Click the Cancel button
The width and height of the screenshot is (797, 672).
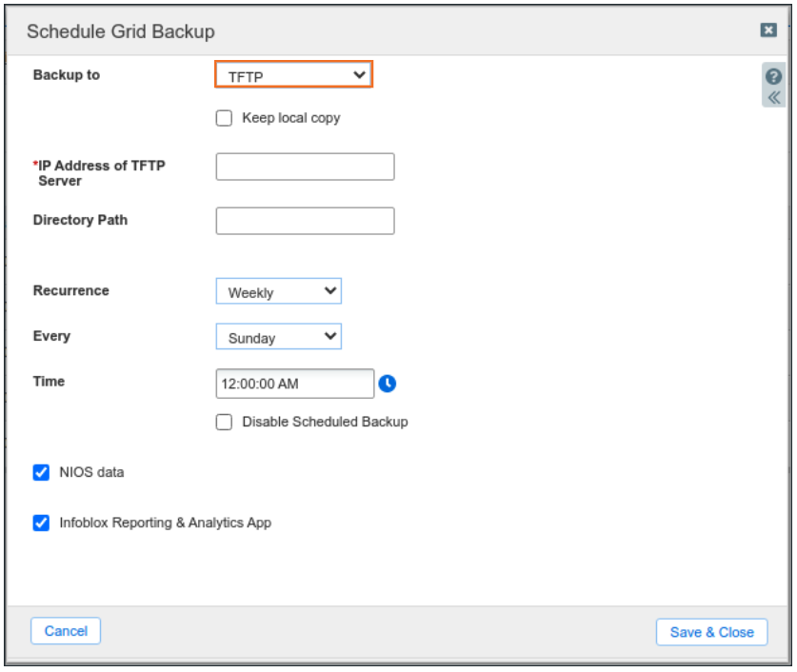(65, 630)
